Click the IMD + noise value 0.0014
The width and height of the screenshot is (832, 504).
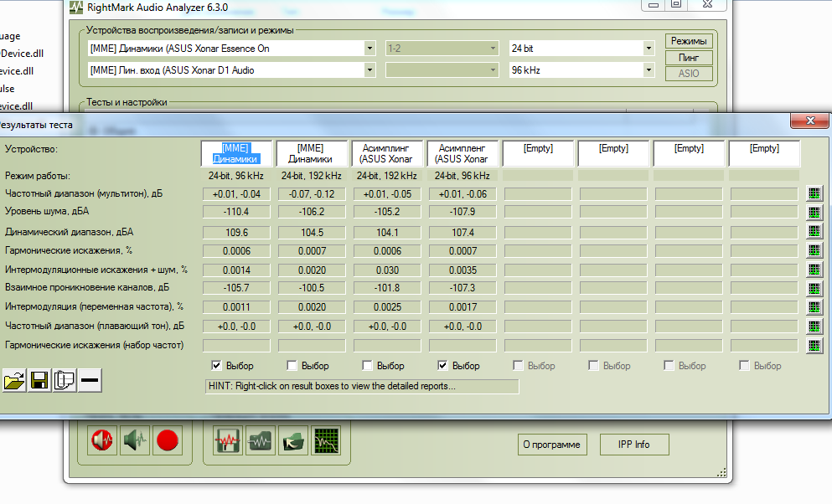[236, 270]
